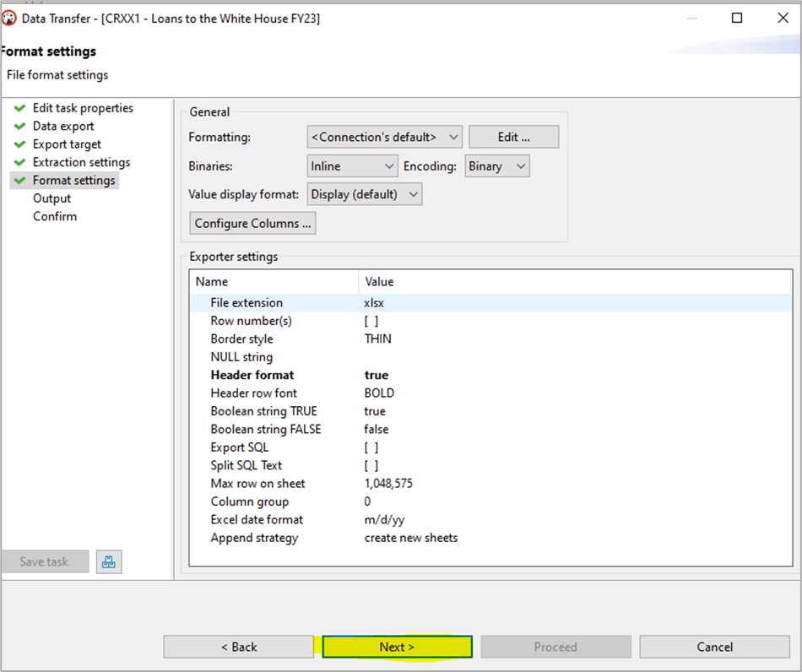Click the bold true value of Header format
The height and width of the screenshot is (672, 802).
(x=377, y=375)
